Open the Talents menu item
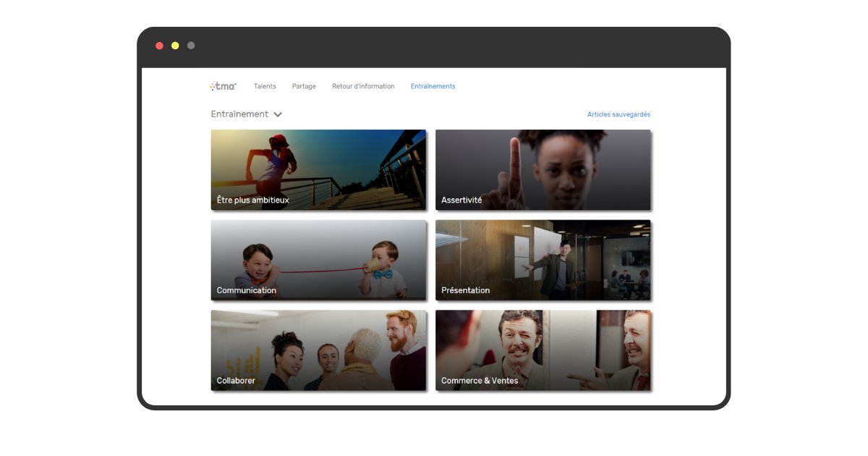The image size is (868, 456). (x=265, y=86)
